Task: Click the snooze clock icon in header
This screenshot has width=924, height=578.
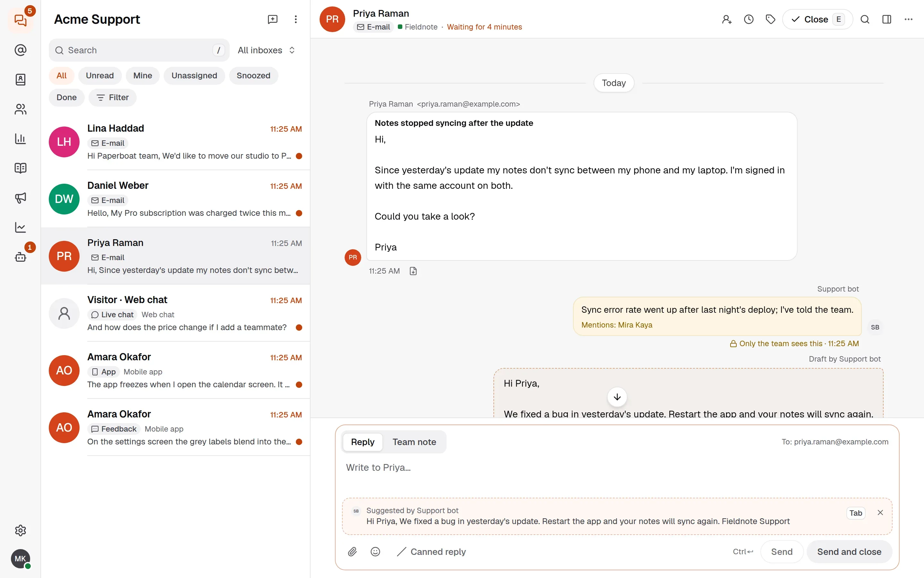Action: pyautogui.click(x=749, y=19)
